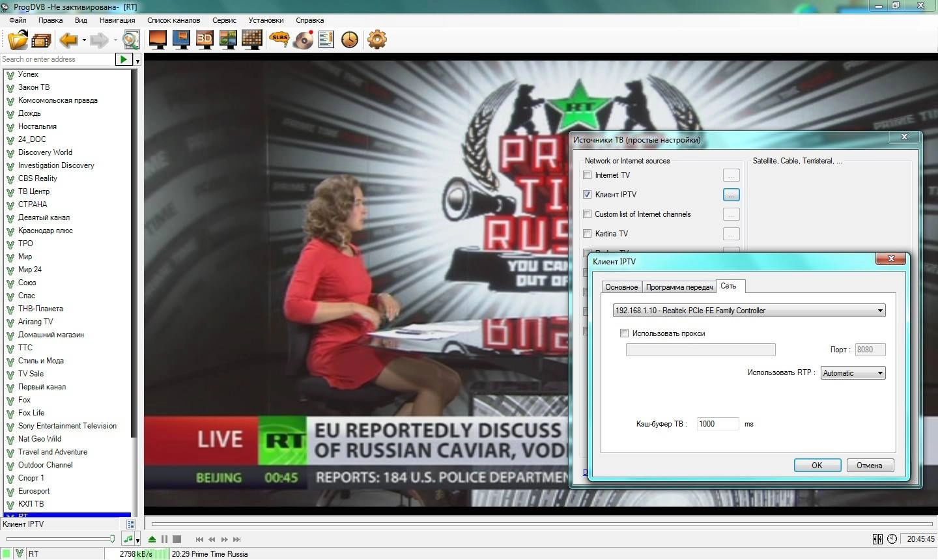Open settings via the gear icon
The width and height of the screenshot is (938, 560).
377,40
